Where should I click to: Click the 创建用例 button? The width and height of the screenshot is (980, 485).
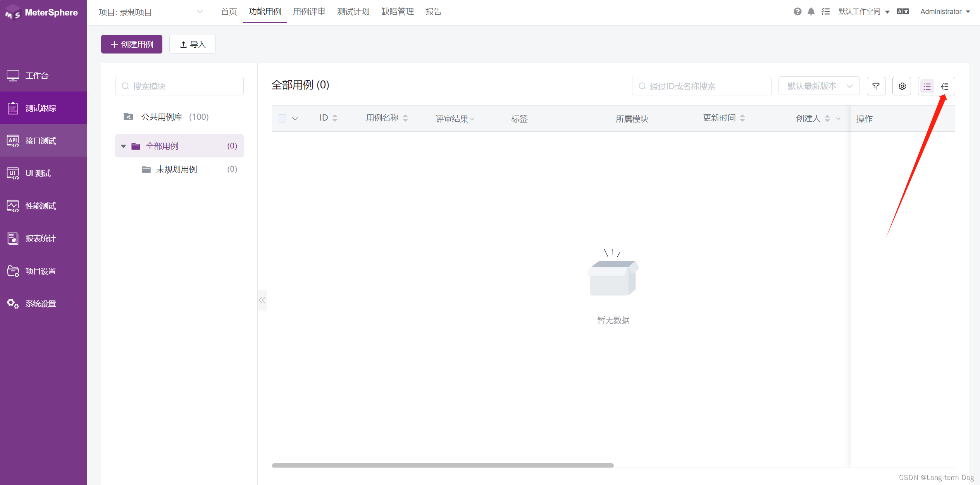[x=132, y=44]
